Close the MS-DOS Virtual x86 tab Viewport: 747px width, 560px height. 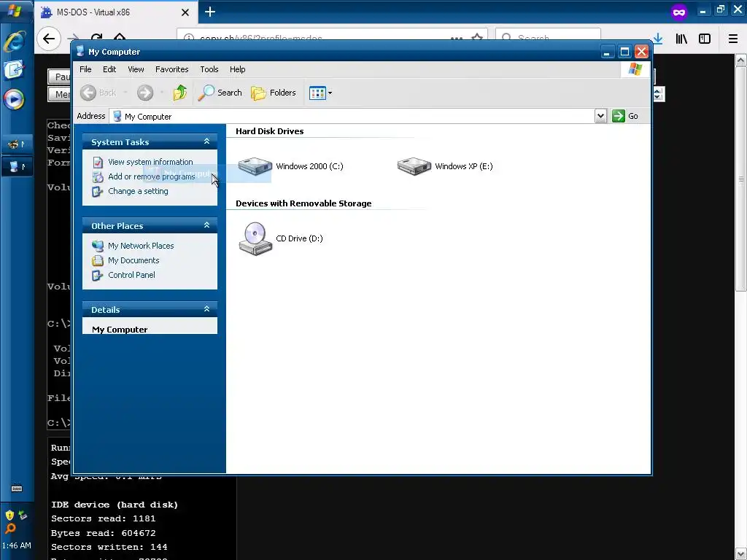[185, 12]
